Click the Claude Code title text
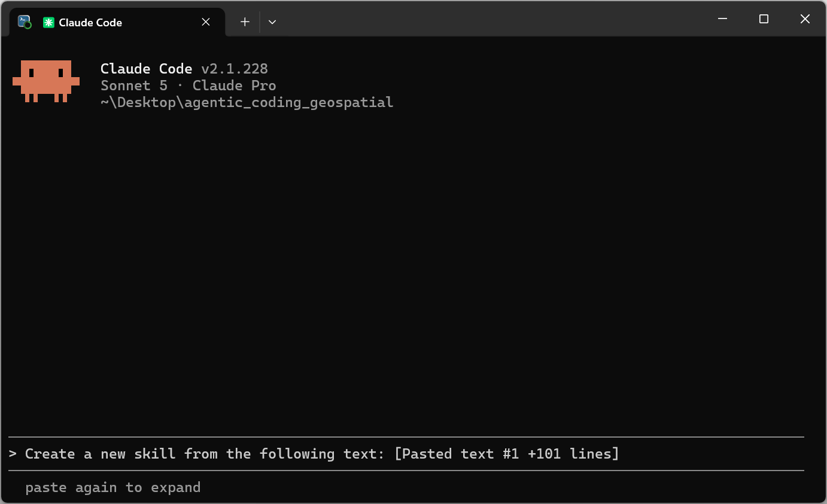827x504 pixels. [146, 69]
